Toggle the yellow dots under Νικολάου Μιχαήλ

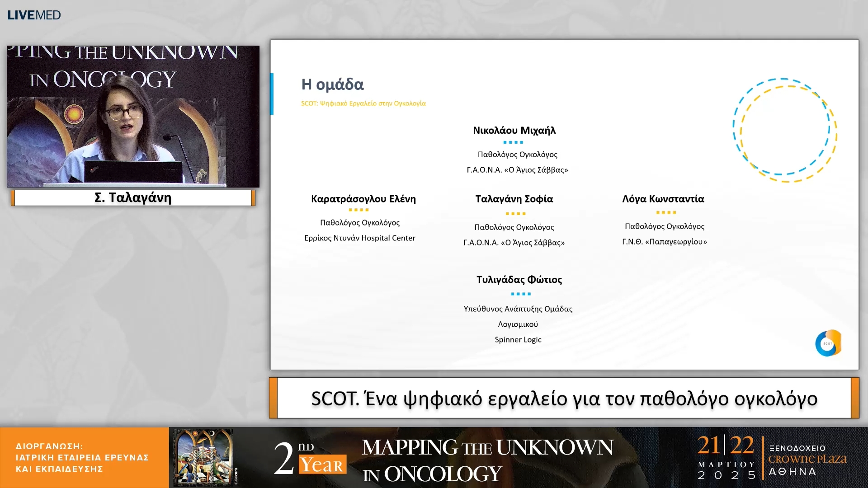[x=514, y=141]
